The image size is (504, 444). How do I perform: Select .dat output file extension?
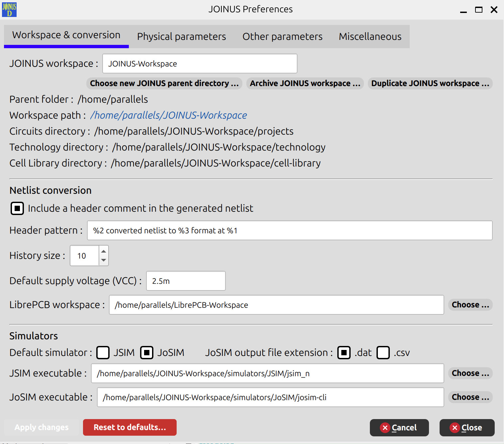tap(344, 353)
